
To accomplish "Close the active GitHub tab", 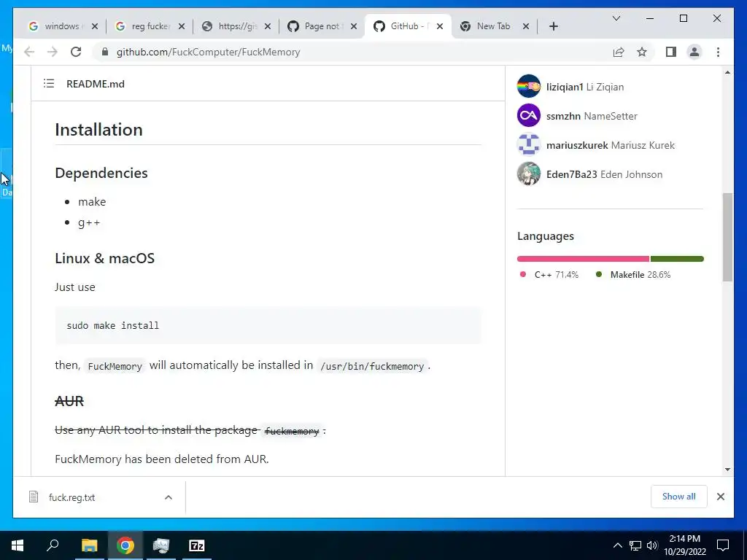I will (440, 26).
